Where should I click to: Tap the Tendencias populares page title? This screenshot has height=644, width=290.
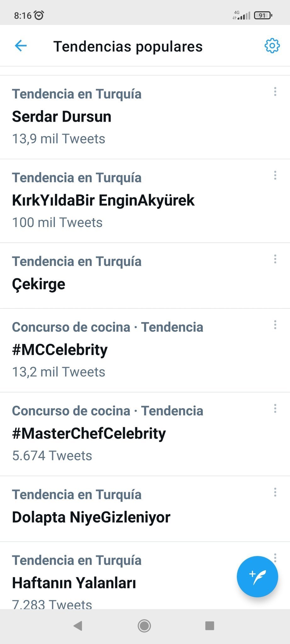click(128, 47)
